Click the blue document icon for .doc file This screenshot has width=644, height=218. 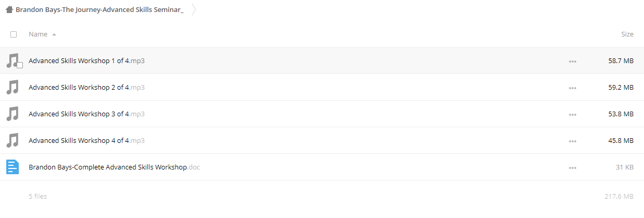point(13,167)
